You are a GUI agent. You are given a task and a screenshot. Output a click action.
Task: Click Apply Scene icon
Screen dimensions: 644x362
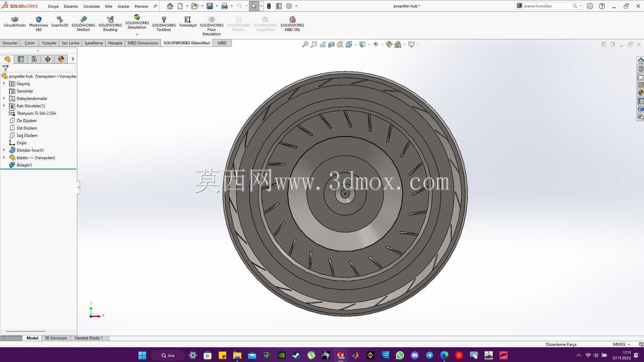(x=398, y=44)
